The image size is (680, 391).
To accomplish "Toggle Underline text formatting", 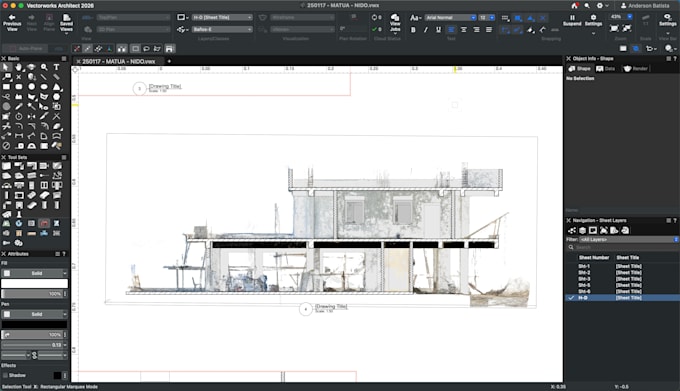I will (438, 30).
